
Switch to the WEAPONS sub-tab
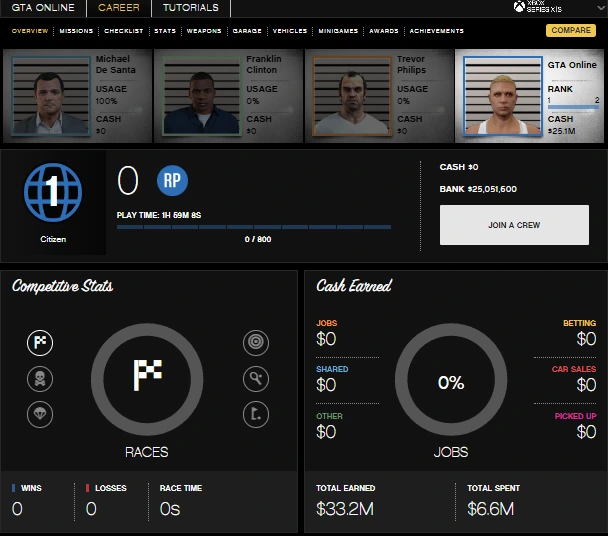[x=204, y=31]
